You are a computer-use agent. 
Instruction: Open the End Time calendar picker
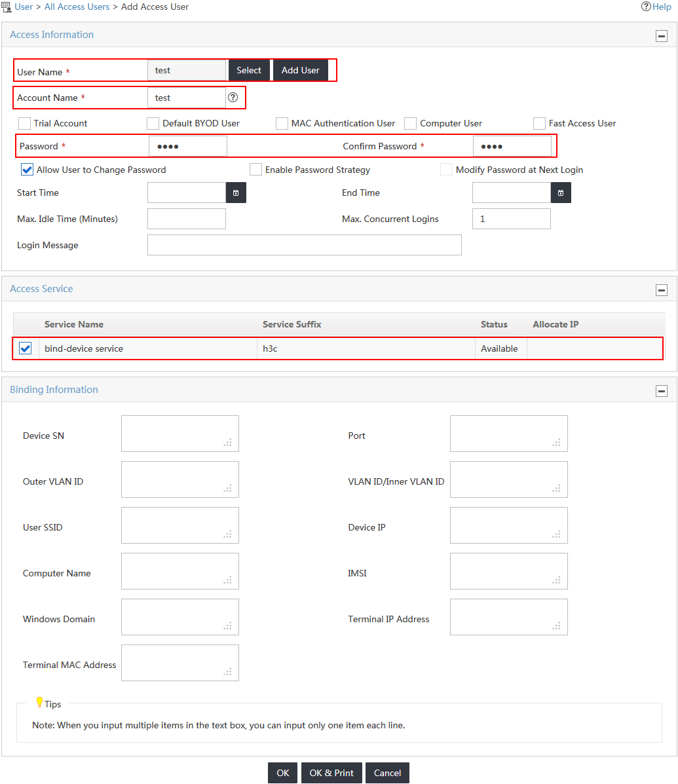[561, 193]
